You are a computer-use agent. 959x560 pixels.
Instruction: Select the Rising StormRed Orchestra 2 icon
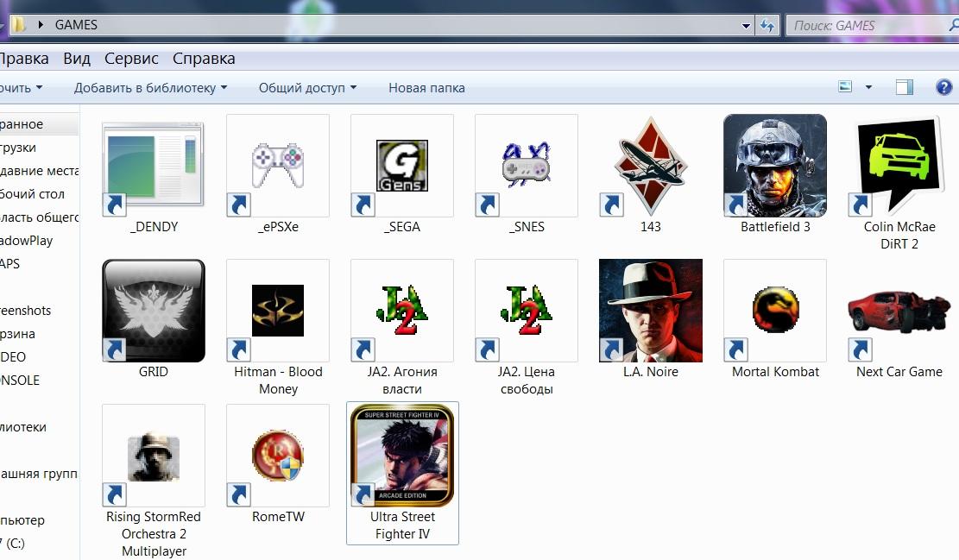(x=153, y=456)
